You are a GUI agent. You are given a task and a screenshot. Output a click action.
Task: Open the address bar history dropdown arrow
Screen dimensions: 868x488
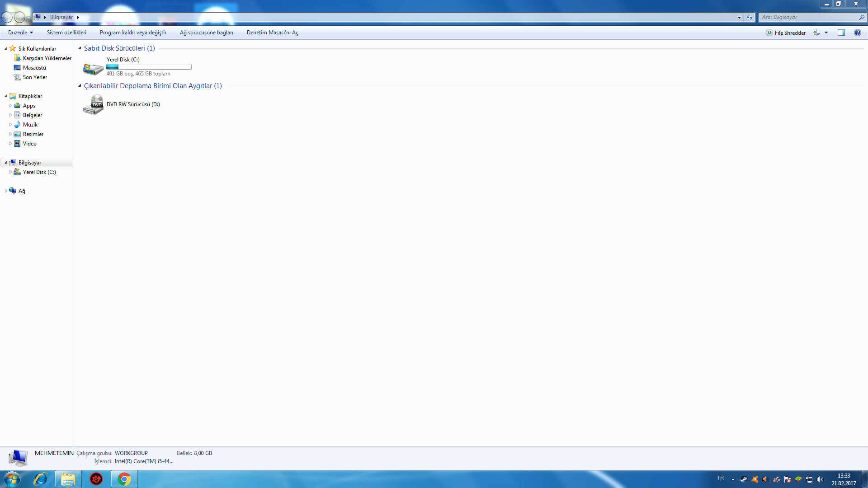pos(739,17)
